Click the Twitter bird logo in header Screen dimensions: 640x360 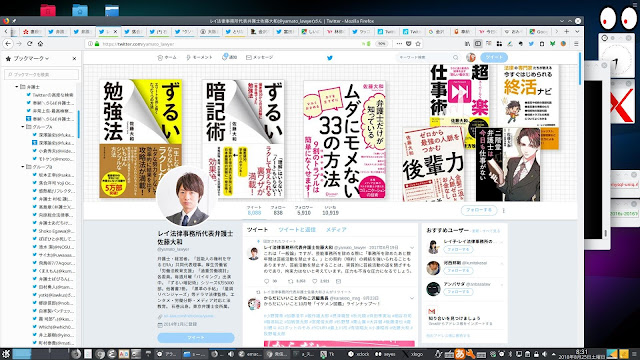(x=330, y=58)
